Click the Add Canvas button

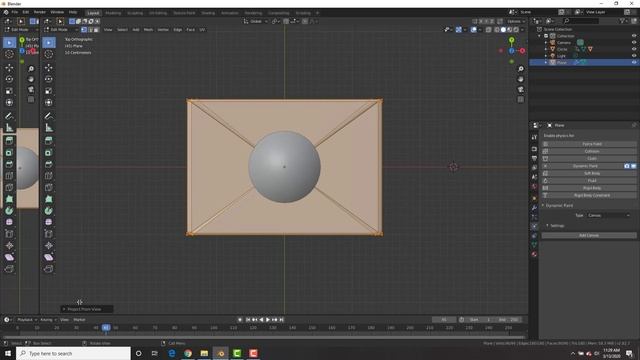(x=589, y=236)
